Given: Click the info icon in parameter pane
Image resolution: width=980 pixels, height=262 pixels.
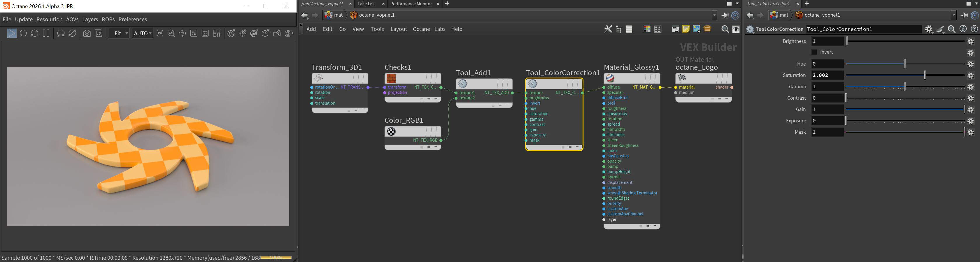Looking at the screenshot, I should 963,29.
